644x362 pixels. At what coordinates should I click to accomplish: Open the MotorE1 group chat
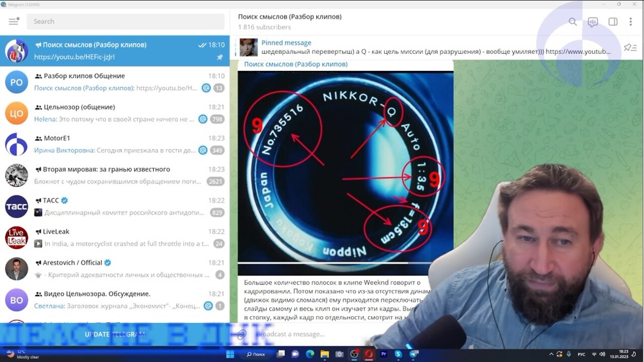click(115, 144)
